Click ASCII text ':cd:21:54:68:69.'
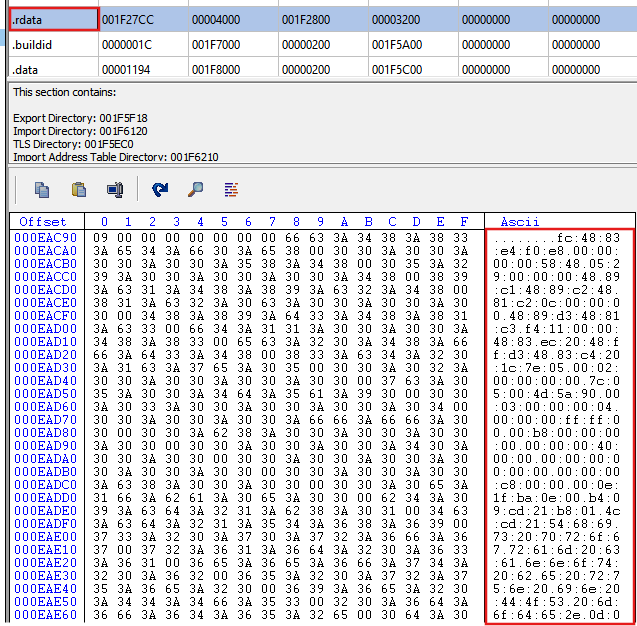 tap(557, 524)
